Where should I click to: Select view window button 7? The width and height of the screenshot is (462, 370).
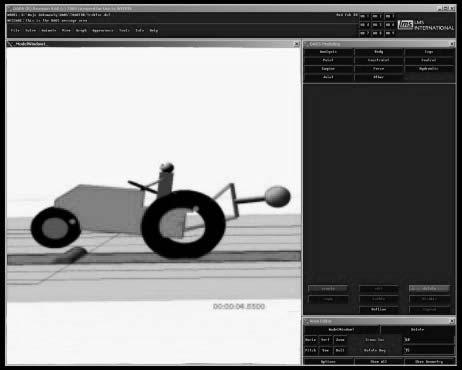pyautogui.click(x=365, y=33)
